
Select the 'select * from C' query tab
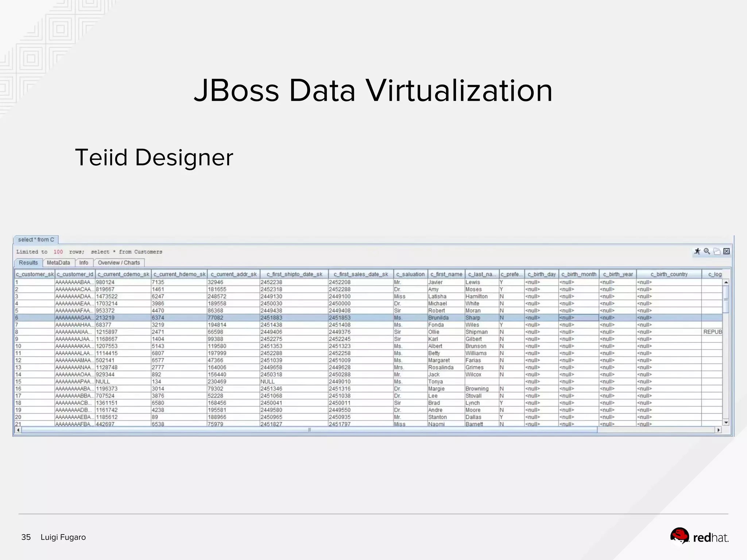tap(36, 240)
